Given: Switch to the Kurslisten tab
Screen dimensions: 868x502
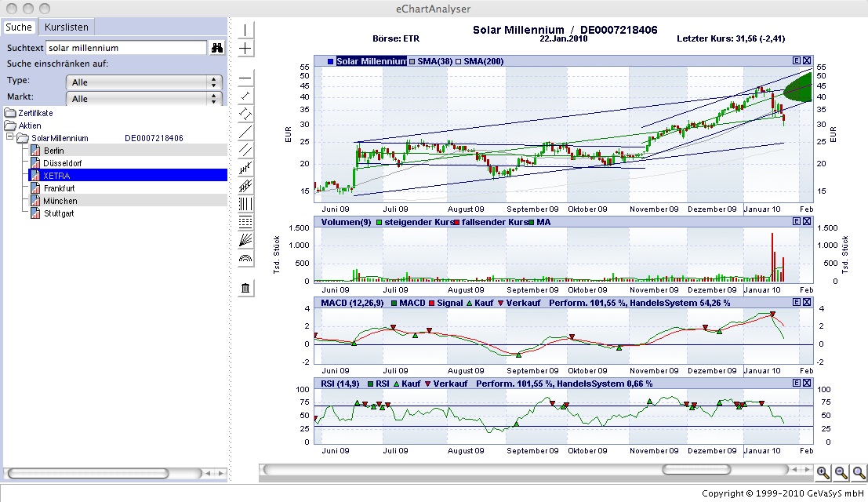Looking at the screenshot, I should click(66, 26).
